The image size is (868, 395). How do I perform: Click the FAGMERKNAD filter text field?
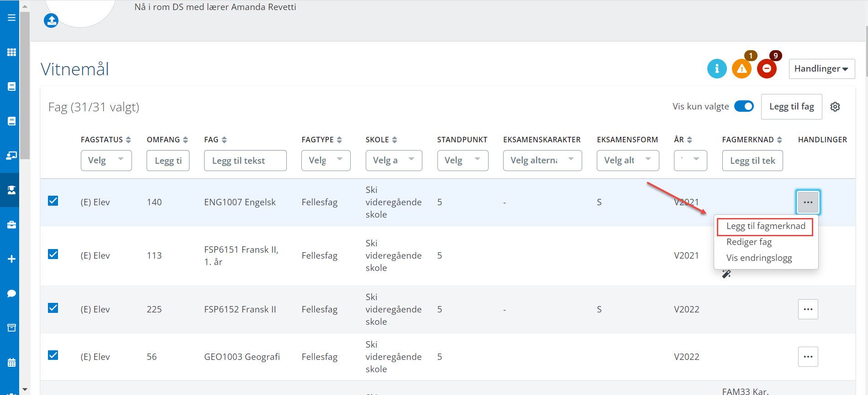[752, 161]
